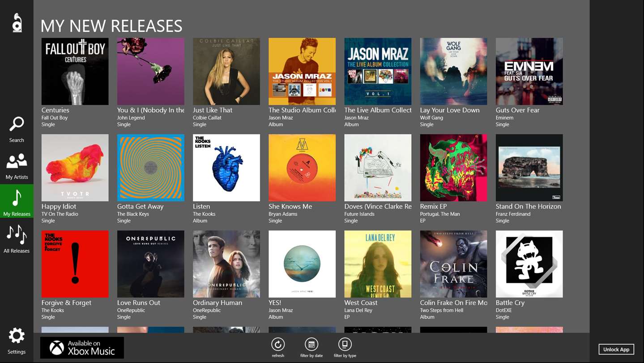Open Lana Del Rey West Coast cover

pyautogui.click(x=378, y=264)
